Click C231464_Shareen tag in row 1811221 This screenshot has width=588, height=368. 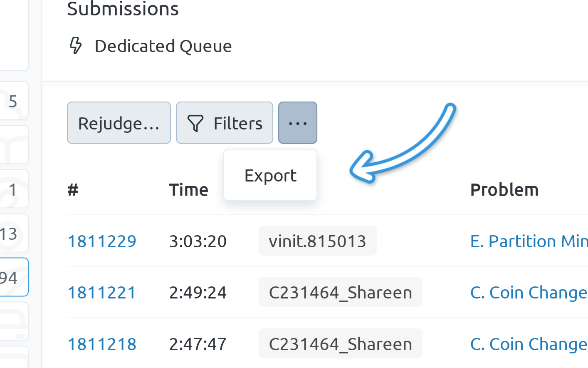[340, 293]
